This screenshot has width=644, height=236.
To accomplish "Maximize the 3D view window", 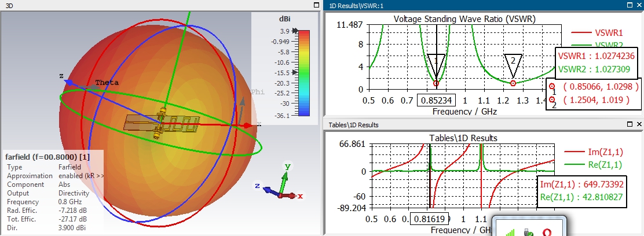I will pos(316,5).
